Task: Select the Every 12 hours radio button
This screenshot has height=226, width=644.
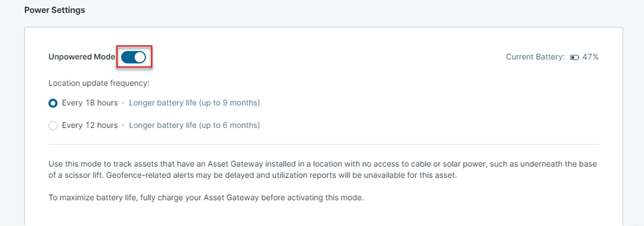Action: [x=53, y=126]
